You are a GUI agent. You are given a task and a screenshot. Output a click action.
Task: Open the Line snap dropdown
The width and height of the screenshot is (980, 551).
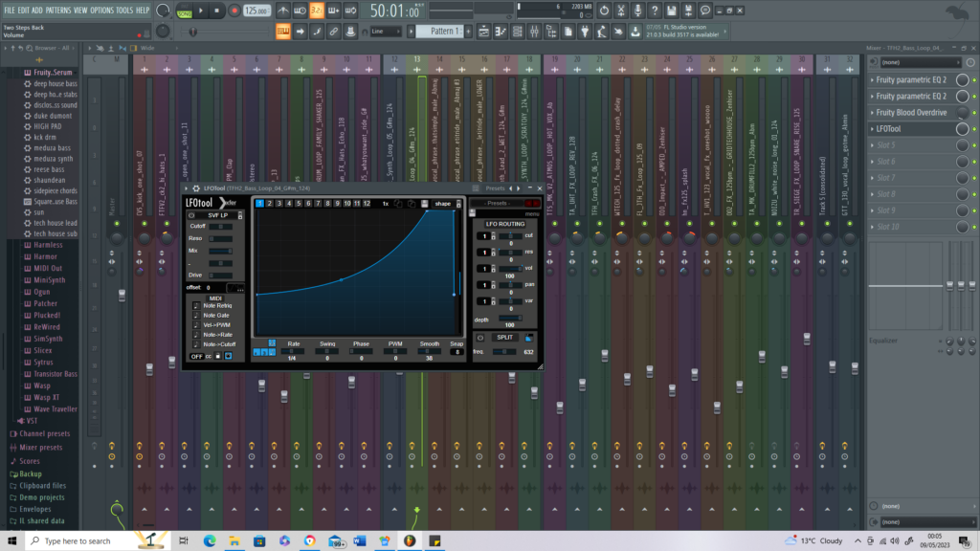point(386,32)
